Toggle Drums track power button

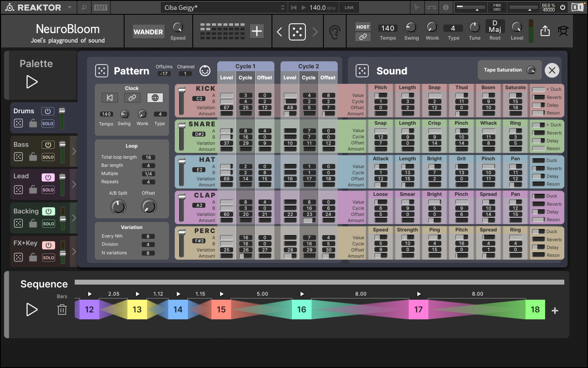click(x=48, y=111)
